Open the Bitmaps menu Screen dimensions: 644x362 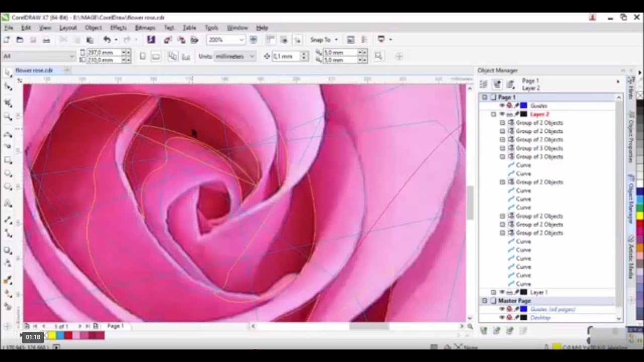[145, 28]
